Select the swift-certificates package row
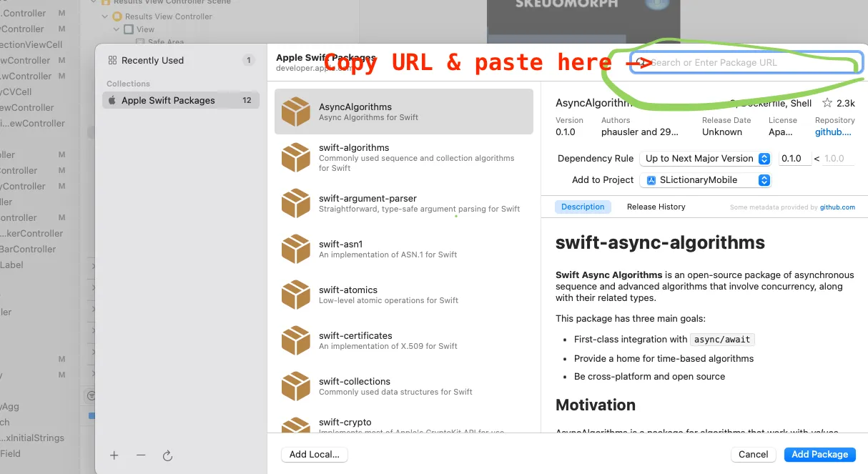Screen dimensions: 868x474 click(404, 340)
